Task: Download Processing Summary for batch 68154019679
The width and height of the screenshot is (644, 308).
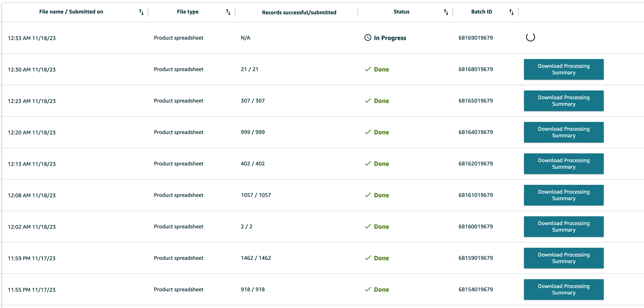Action: [563, 289]
